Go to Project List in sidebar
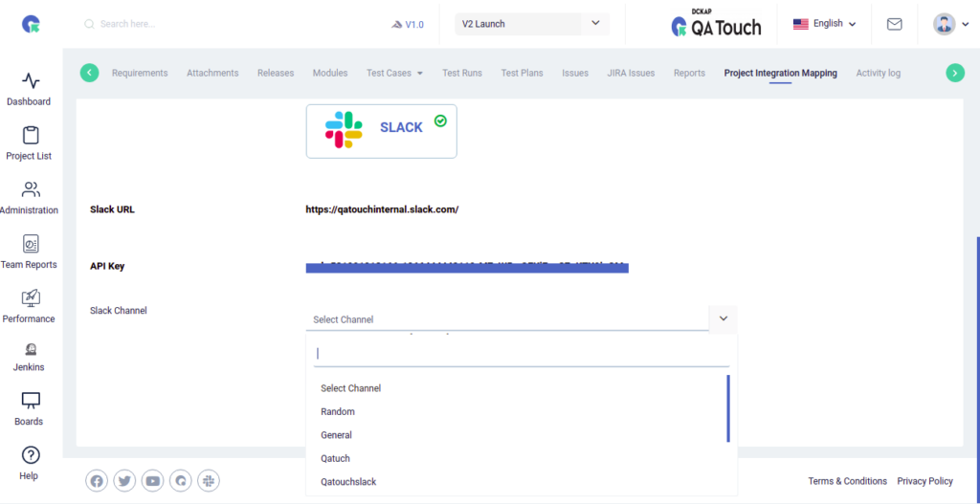 (29, 142)
